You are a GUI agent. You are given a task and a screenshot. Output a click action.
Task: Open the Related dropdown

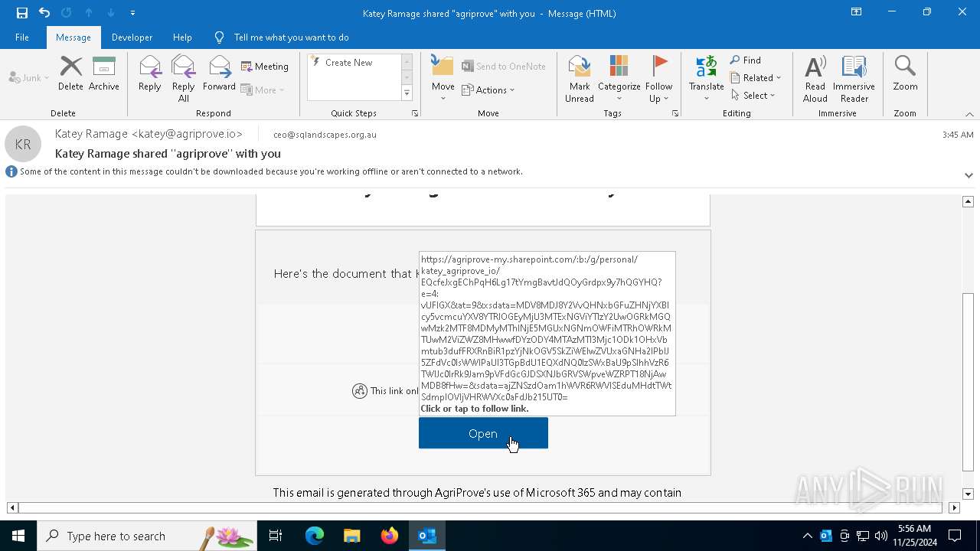[756, 78]
